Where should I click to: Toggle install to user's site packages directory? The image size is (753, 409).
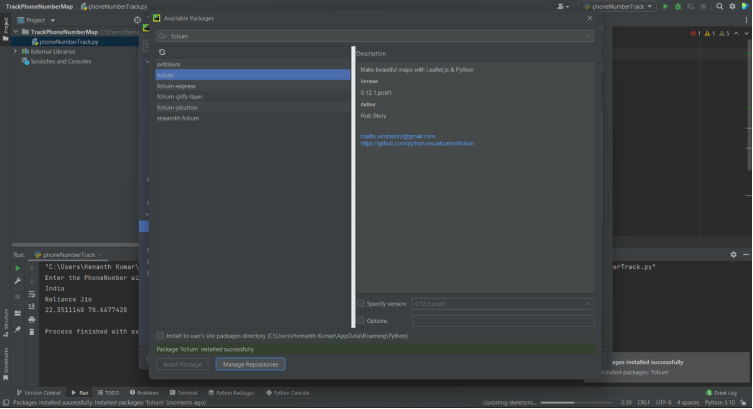[160, 336]
